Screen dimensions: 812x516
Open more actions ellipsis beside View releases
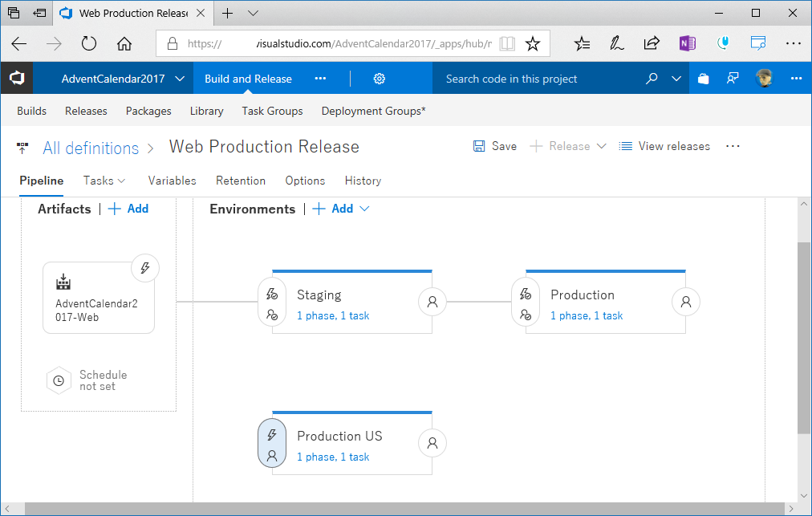[x=733, y=146]
